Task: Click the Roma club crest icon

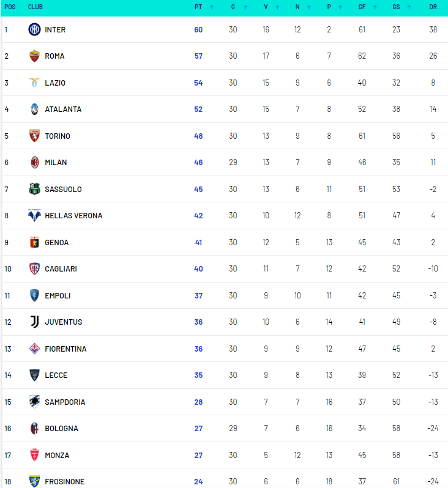Action: 34,56
